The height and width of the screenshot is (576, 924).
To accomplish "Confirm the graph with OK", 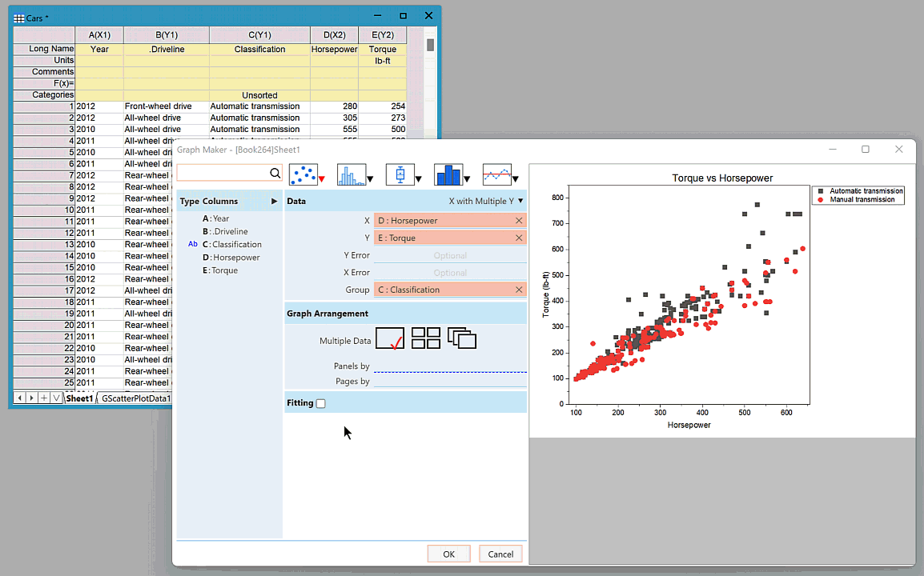I will pyautogui.click(x=448, y=554).
